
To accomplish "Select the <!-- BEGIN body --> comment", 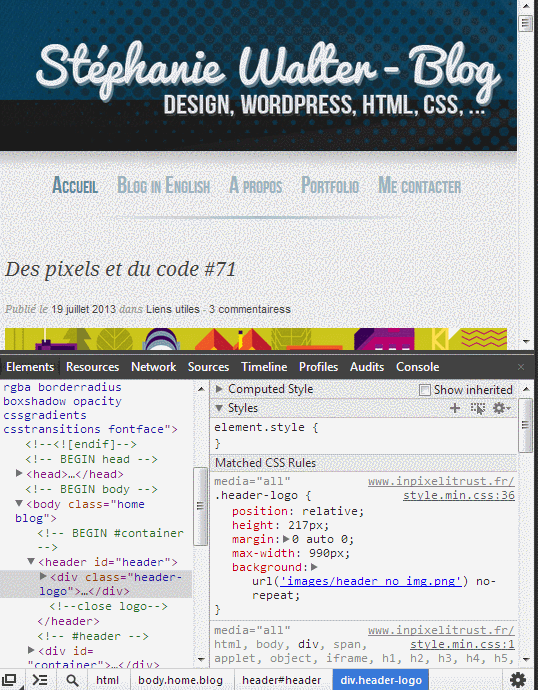I will pyautogui.click(x=91, y=489).
